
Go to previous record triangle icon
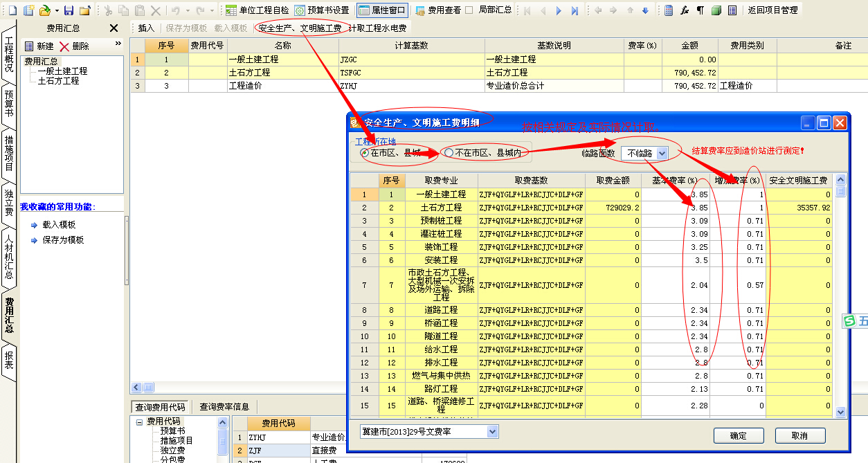pos(543,10)
